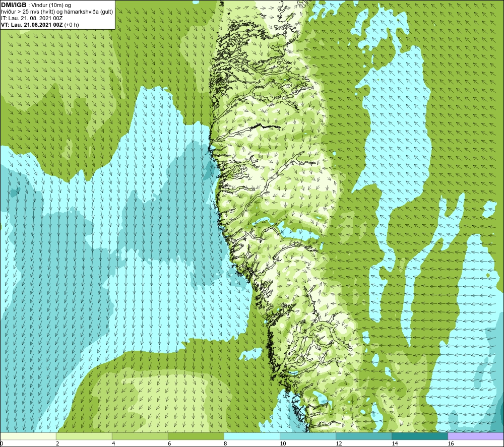Click the dark green 6–8 m/s legend swatch
Image resolution: width=504 pixels, height=447 pixels.
pyautogui.click(x=196, y=436)
